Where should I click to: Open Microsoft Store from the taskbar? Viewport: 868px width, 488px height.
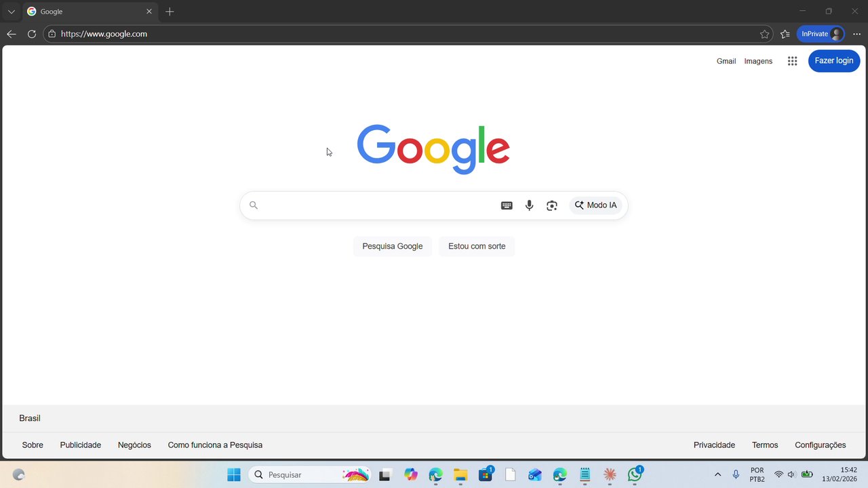(486, 475)
